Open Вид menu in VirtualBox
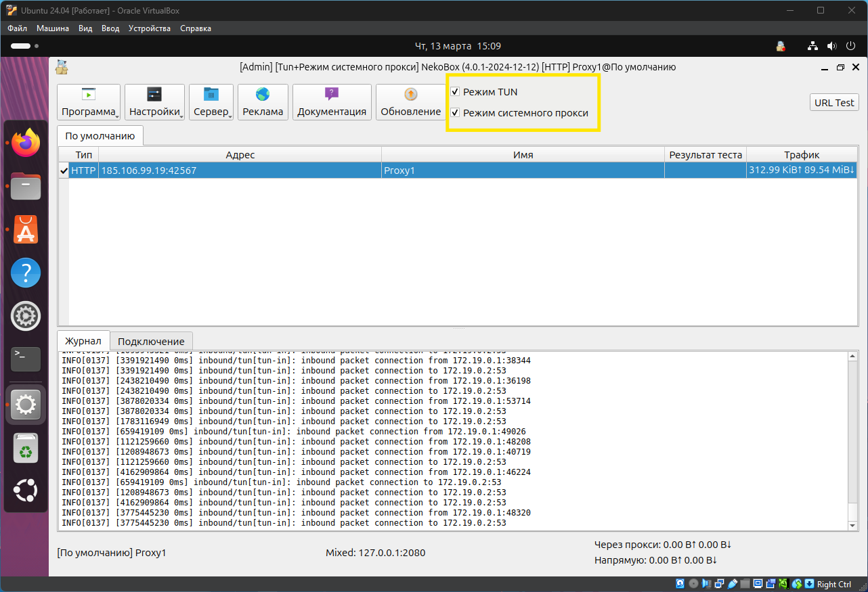868x592 pixels. 85,28
